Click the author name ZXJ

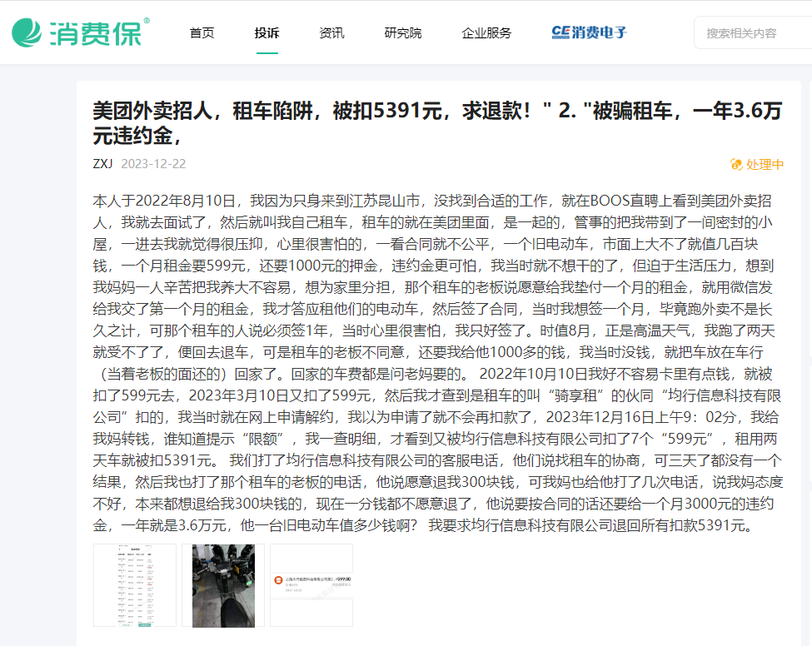point(102,164)
